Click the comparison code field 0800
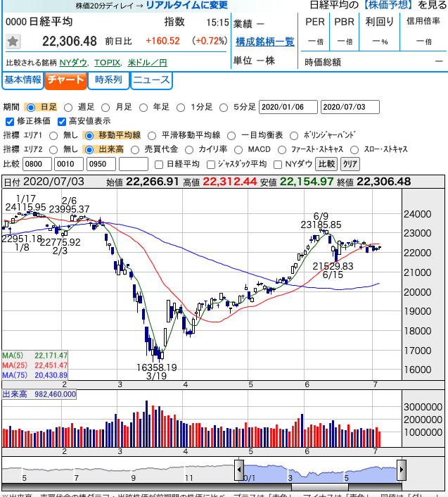The width and height of the screenshot is (448, 497). pyautogui.click(x=37, y=164)
